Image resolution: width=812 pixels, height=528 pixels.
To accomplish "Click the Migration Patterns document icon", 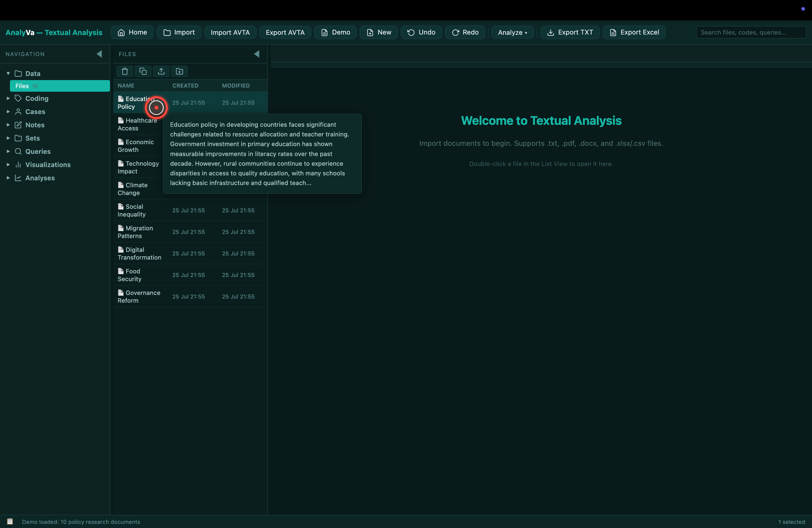I will (x=121, y=228).
